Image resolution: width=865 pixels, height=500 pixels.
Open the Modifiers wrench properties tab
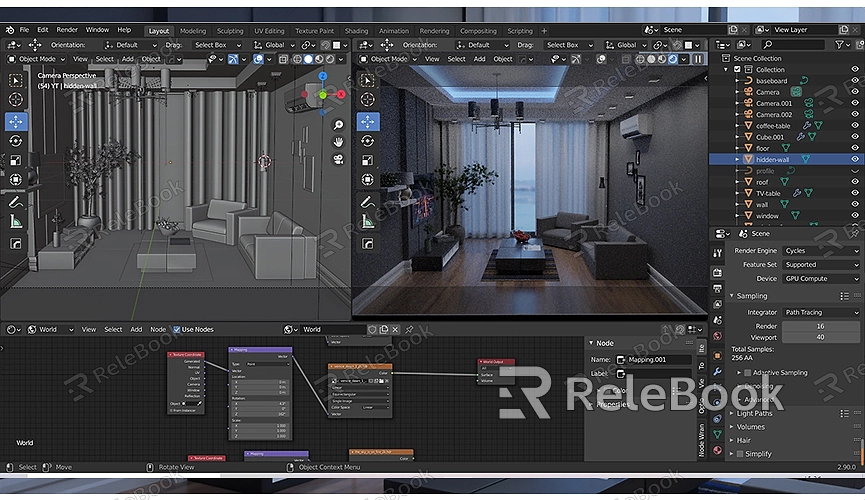click(x=717, y=371)
